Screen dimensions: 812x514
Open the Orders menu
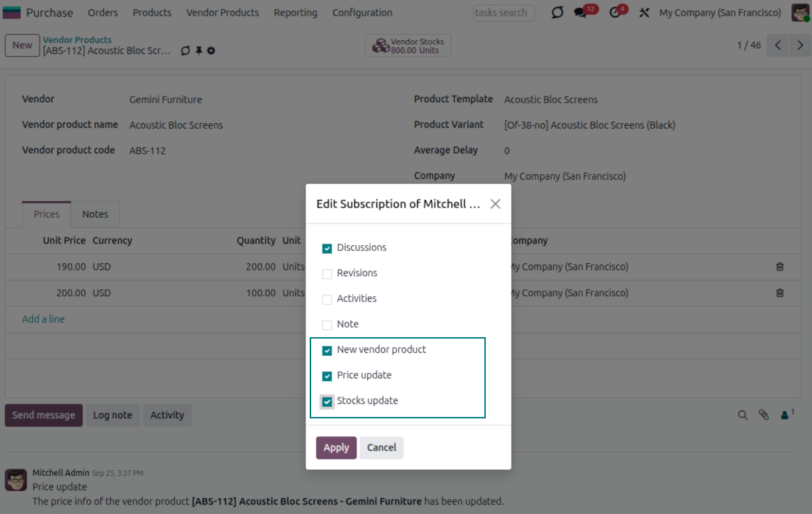click(x=103, y=12)
